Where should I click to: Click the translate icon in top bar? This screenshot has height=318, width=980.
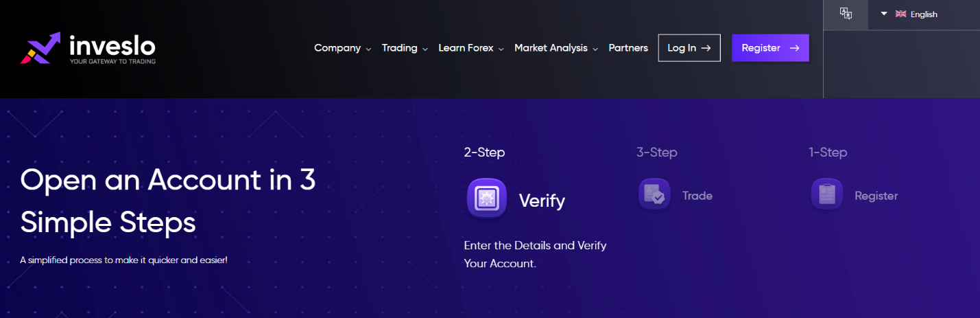coord(846,14)
